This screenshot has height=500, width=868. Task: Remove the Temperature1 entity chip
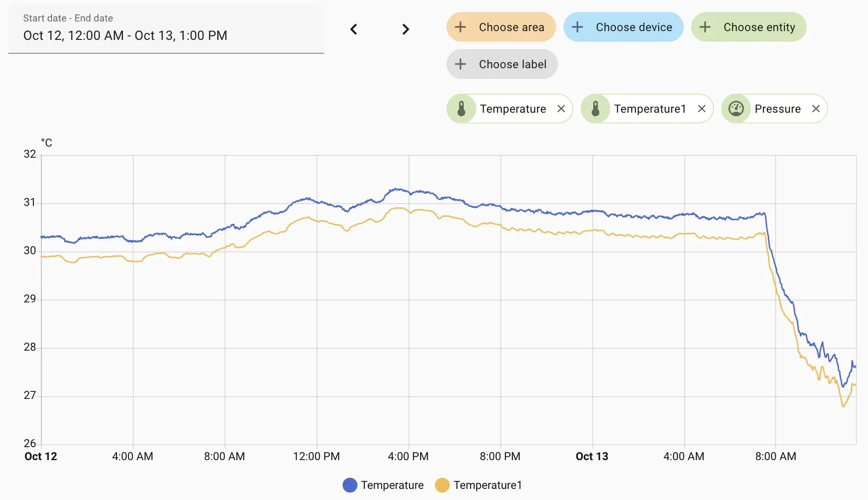coord(702,109)
